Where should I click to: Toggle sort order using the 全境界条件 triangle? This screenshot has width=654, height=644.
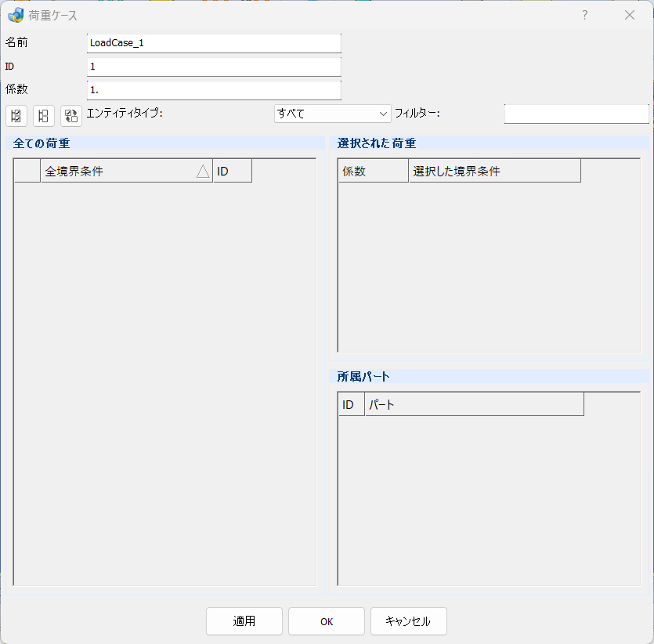point(203,171)
